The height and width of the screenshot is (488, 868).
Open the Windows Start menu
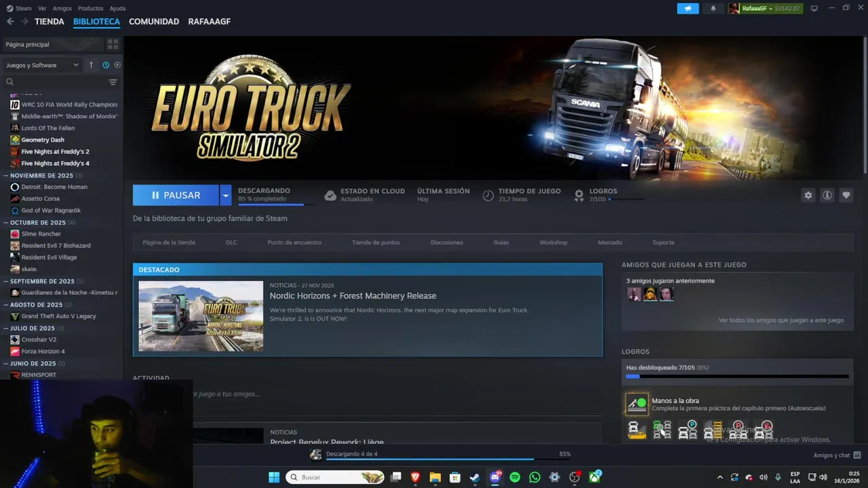(x=274, y=477)
